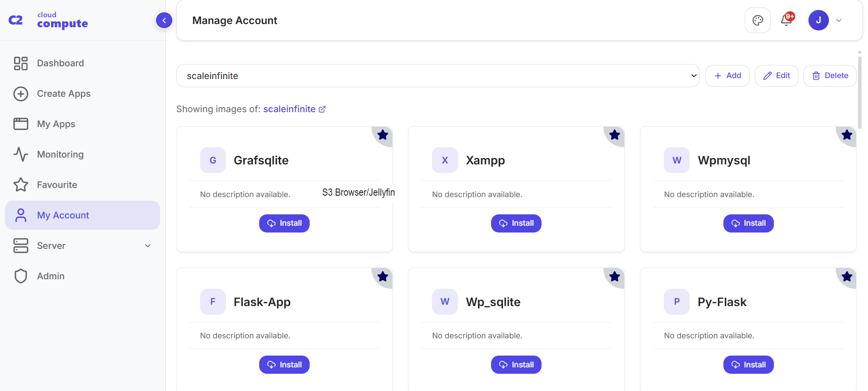Click the F badge on Flask-App
This screenshot has height=391, width=868.
pyautogui.click(x=213, y=302)
